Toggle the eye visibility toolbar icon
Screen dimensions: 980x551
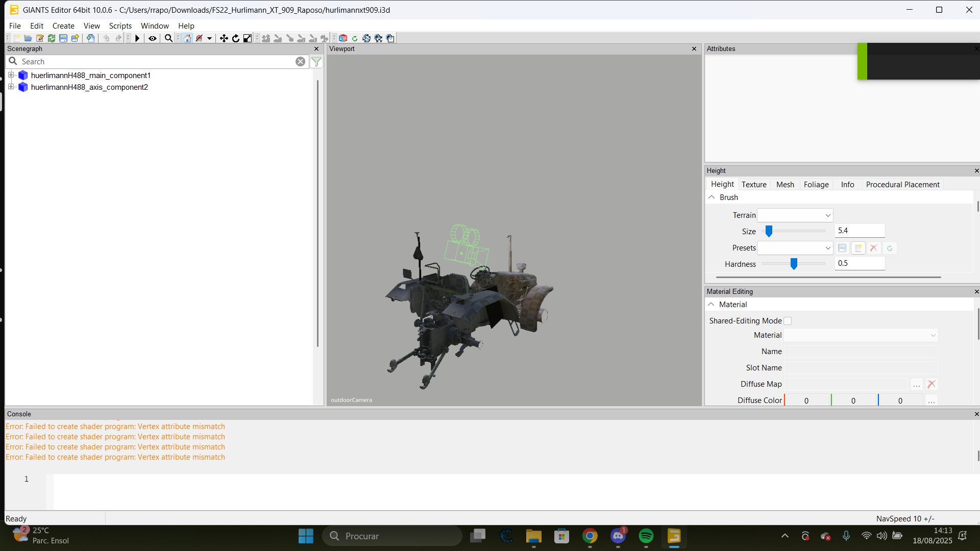pos(152,38)
